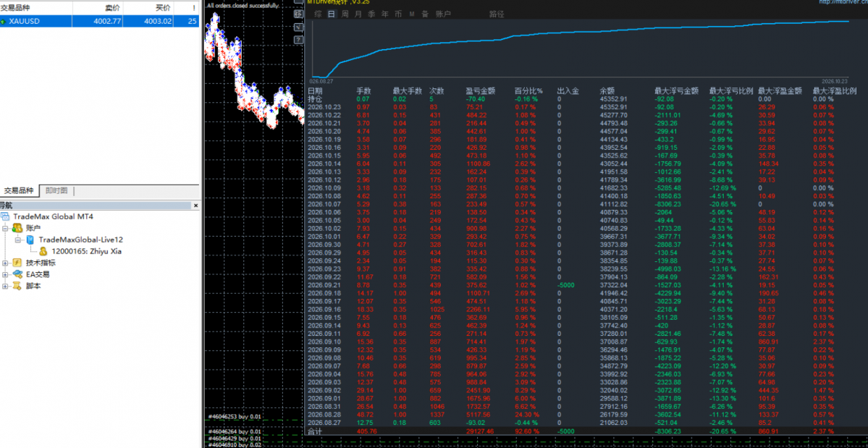Select the 币 currency statistics tab
868x448 pixels.
pos(398,14)
